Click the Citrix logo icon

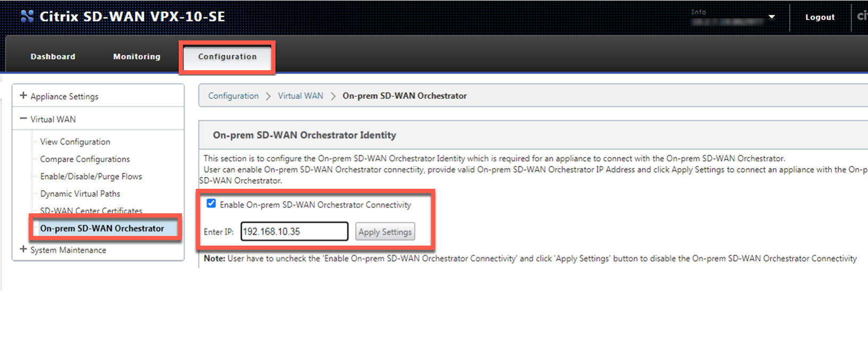(x=27, y=16)
